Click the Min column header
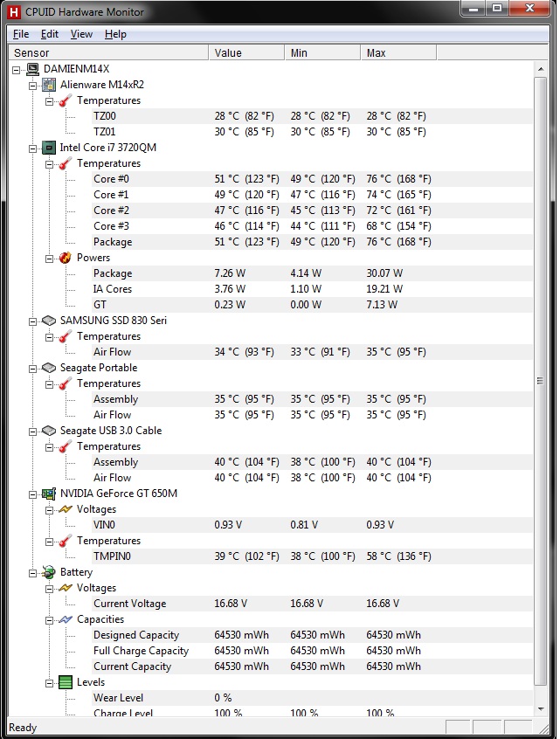560x739 pixels. click(x=322, y=52)
